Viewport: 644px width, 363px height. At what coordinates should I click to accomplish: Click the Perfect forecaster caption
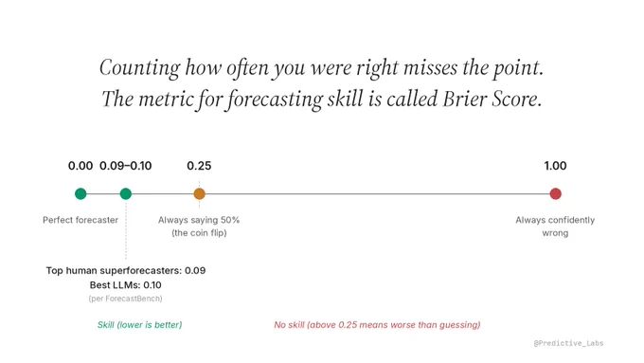coord(80,220)
